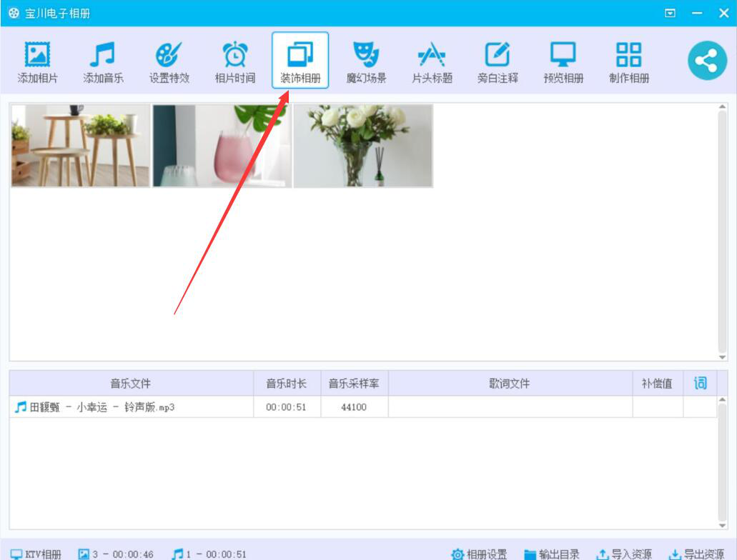Select the wooden tables photo thumbnail
The width and height of the screenshot is (737, 560).
80,146
